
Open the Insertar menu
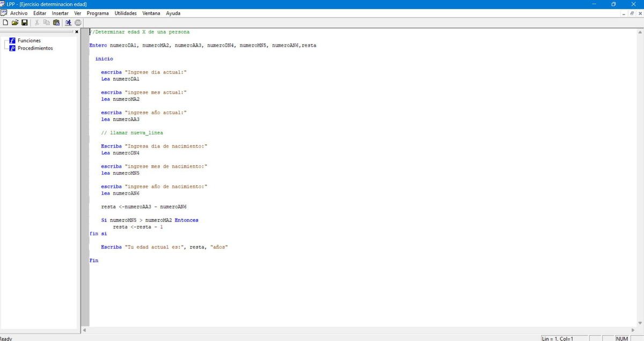pos(60,13)
